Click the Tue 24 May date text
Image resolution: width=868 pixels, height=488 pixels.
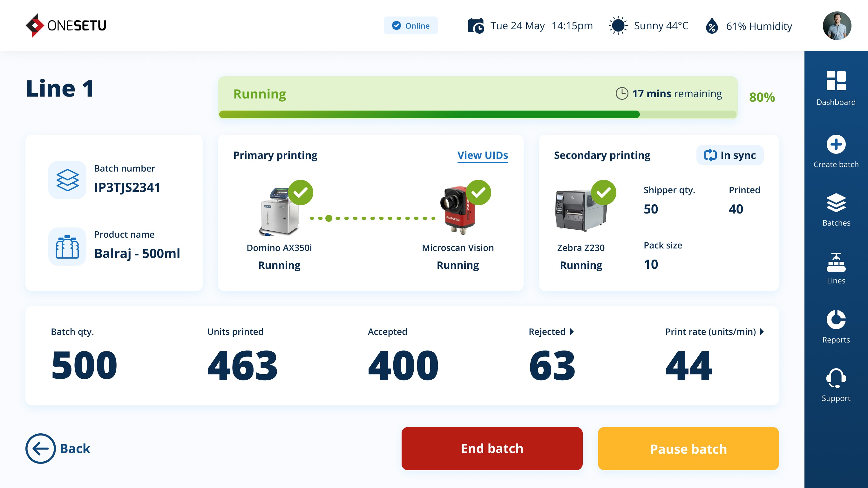518,26
